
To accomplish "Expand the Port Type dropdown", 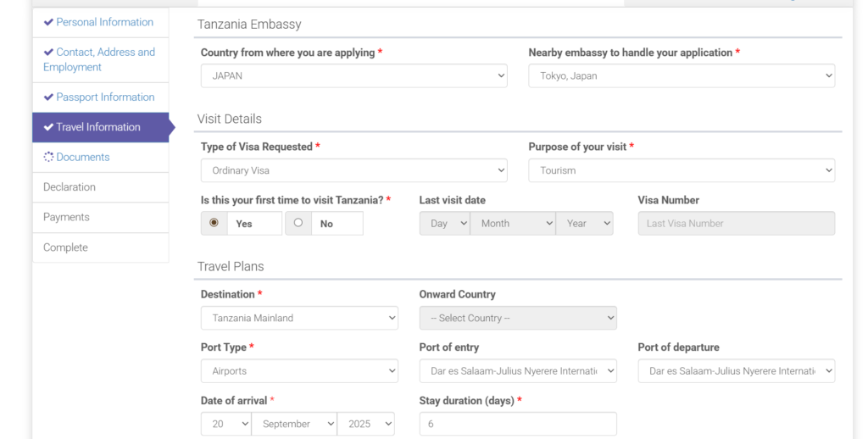I will pos(299,371).
